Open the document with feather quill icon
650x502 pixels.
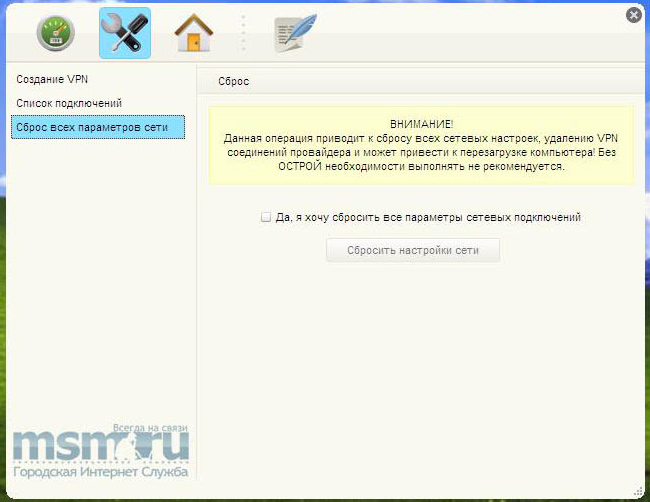coord(296,33)
